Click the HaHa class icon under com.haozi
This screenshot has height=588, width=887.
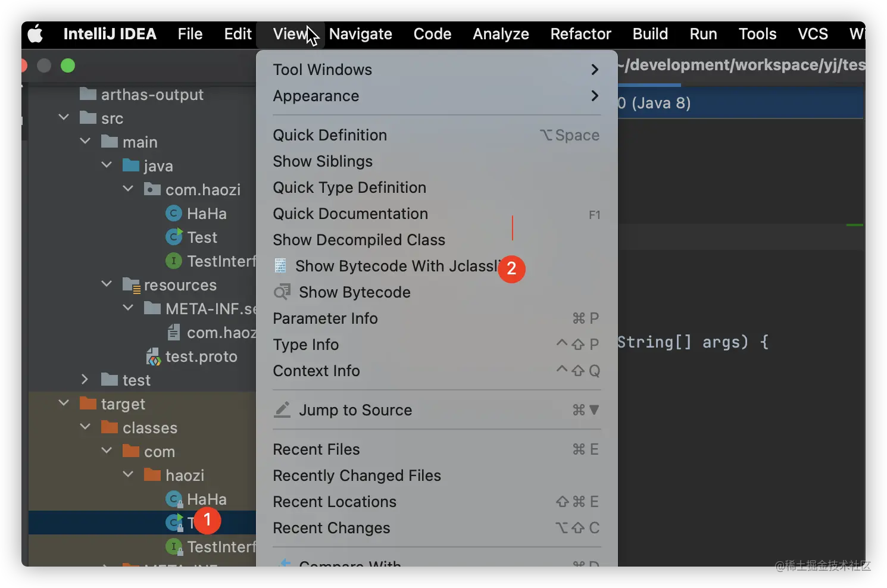click(173, 214)
